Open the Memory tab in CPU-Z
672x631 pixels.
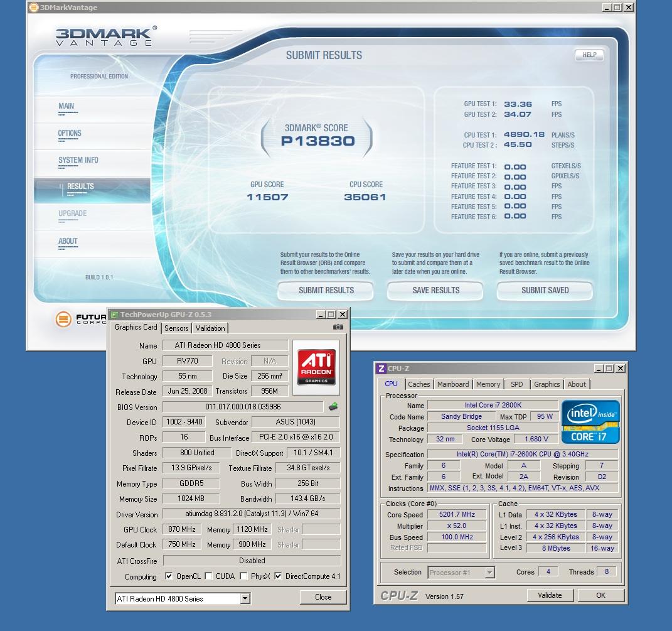pos(488,384)
